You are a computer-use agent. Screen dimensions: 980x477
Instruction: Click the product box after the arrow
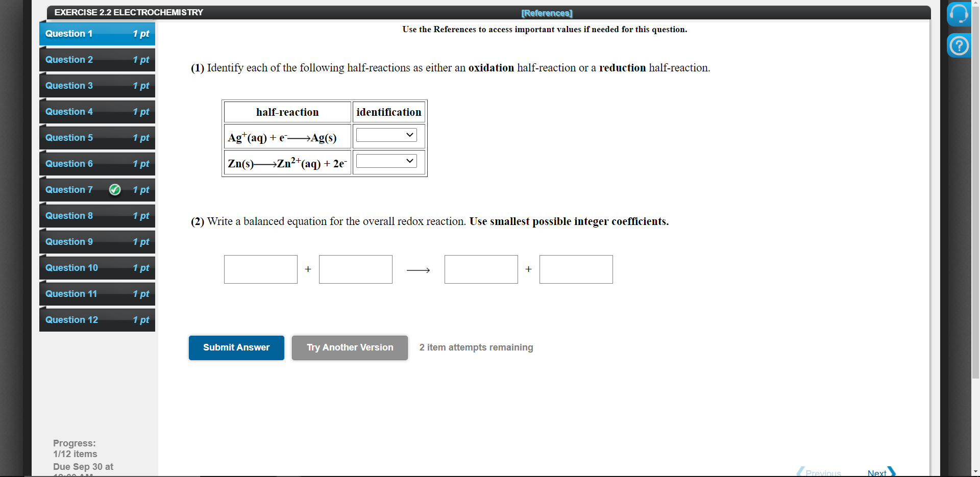tap(480, 269)
